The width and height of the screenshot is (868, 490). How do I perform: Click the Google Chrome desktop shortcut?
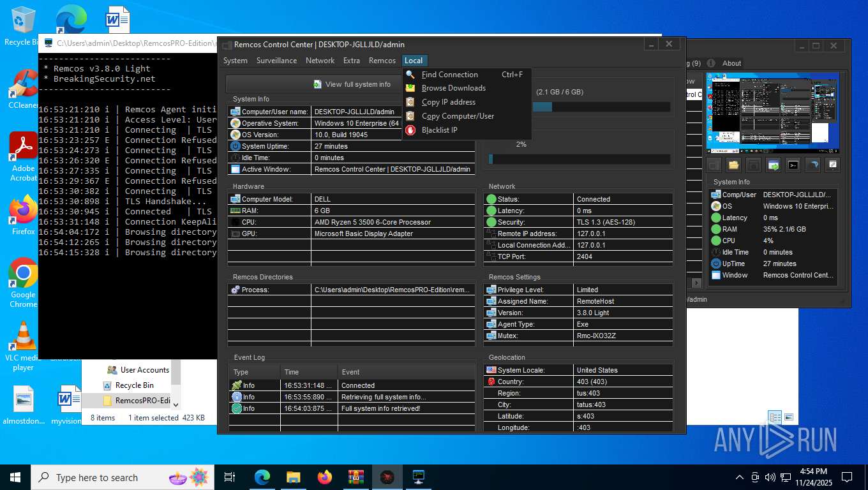coord(24,283)
